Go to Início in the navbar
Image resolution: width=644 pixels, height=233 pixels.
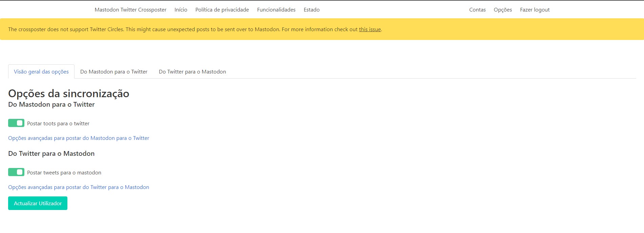click(x=181, y=10)
